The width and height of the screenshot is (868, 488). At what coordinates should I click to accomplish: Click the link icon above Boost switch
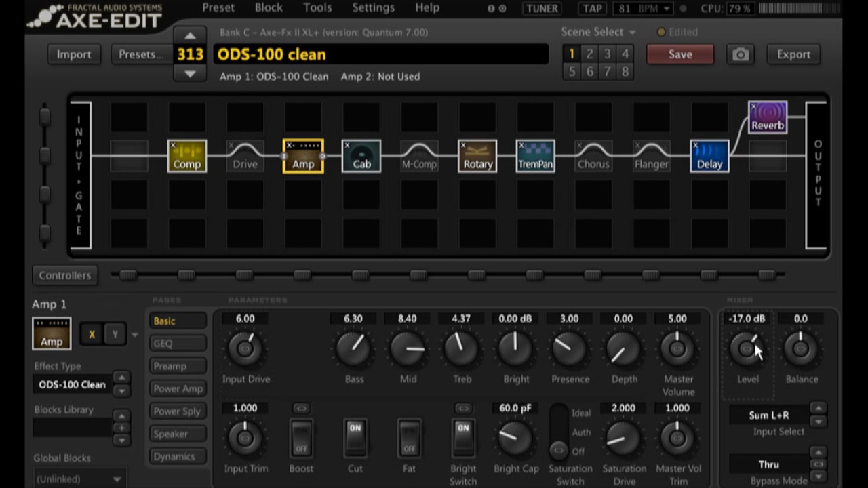pyautogui.click(x=301, y=408)
